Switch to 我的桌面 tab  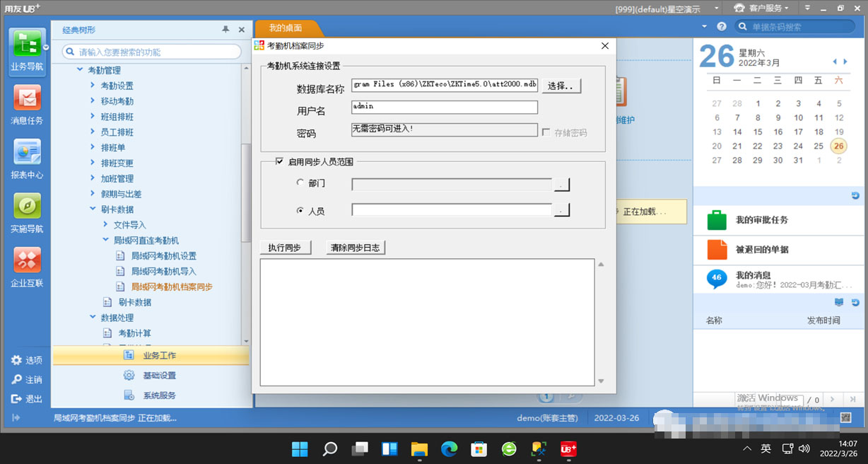[286, 28]
